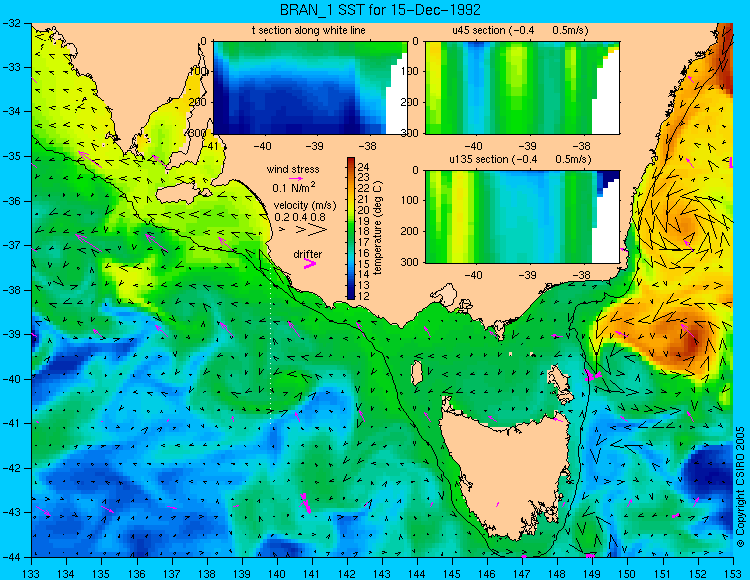This screenshot has height=580, width=750.
Task: Click the 150 longitude axis label
Action: pos(628,573)
